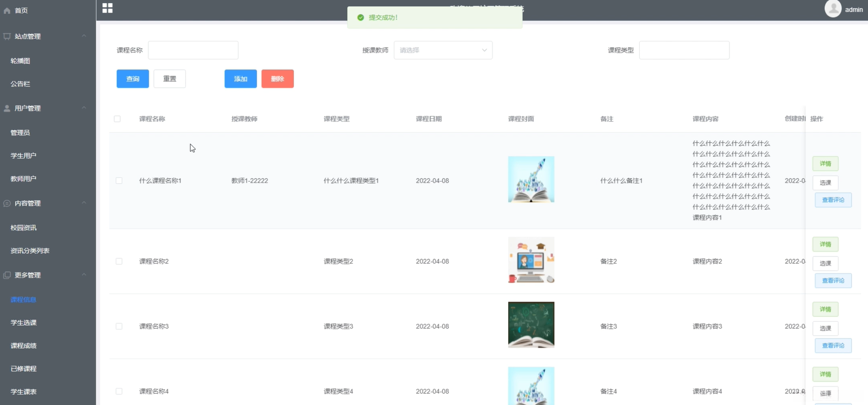Open 详情 for 课程名称3

[825, 309]
